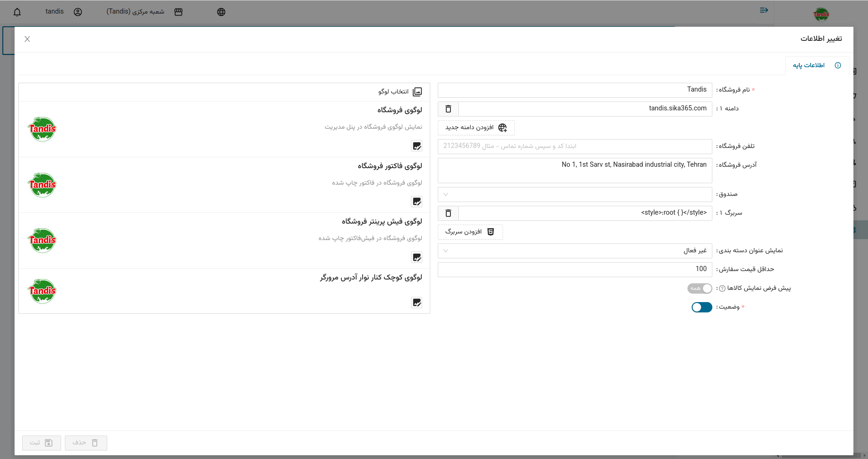The image size is (868, 459).
Task: Toggle the وضعیت status switch
Action: coord(702,307)
